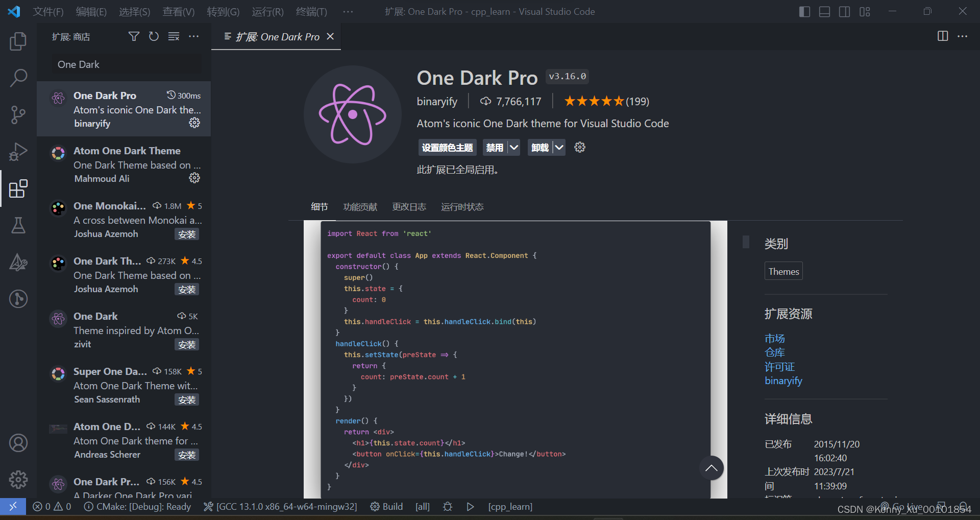Viewport: 980px width, 520px height.
Task: Click the Themes category tag
Action: 783,271
